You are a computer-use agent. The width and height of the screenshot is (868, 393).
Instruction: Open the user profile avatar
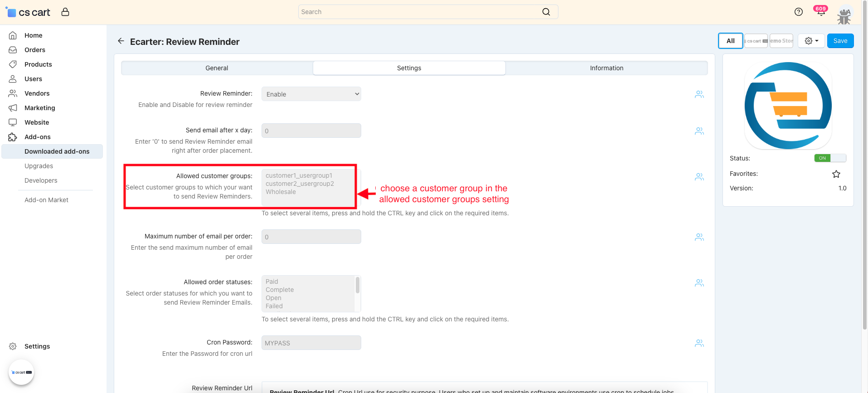tap(844, 15)
